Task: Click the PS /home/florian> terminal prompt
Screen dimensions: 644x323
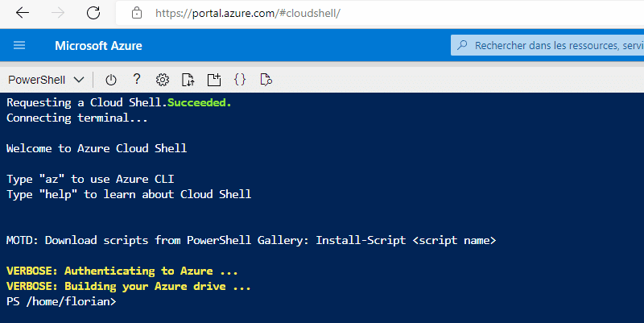Action: (x=61, y=302)
